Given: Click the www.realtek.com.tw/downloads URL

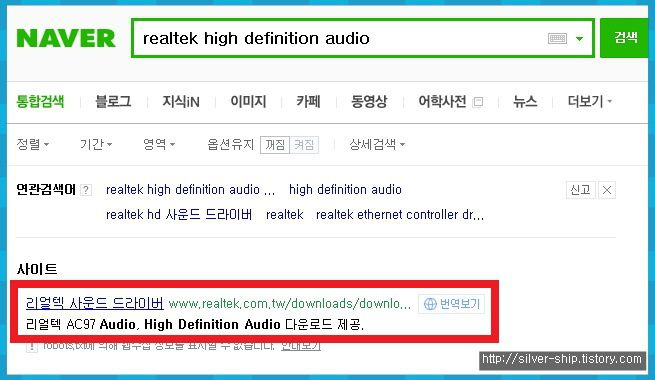Looking at the screenshot, I should (290, 304).
